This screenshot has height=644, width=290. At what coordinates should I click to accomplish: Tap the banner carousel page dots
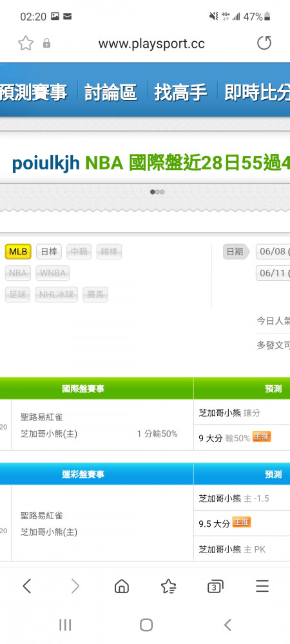[157, 192]
